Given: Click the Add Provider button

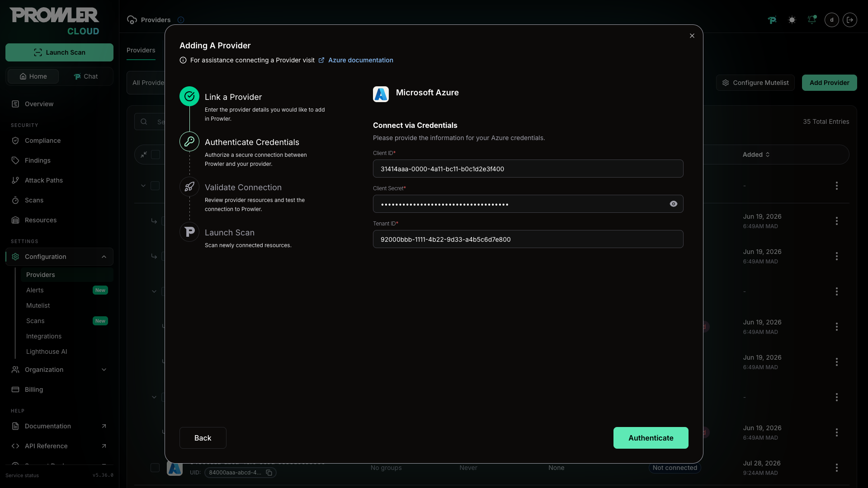Looking at the screenshot, I should pos(829,83).
